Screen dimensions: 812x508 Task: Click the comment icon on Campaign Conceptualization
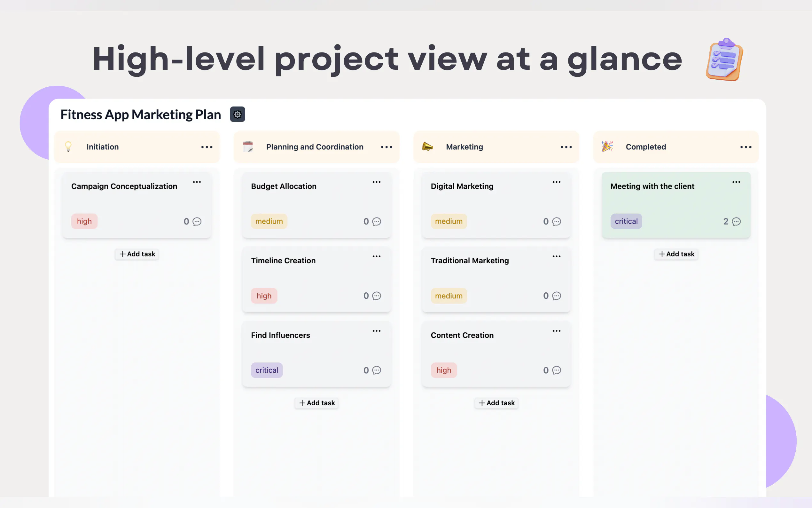(x=197, y=221)
